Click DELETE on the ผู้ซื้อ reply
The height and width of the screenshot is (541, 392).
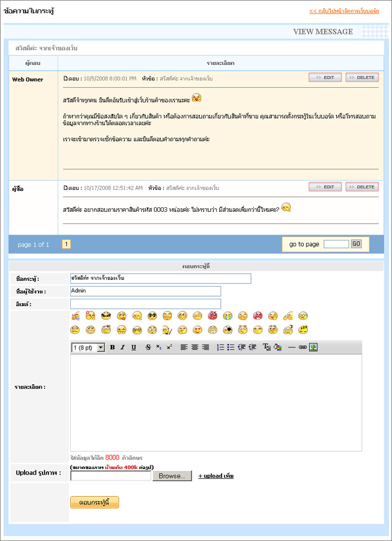(x=362, y=187)
